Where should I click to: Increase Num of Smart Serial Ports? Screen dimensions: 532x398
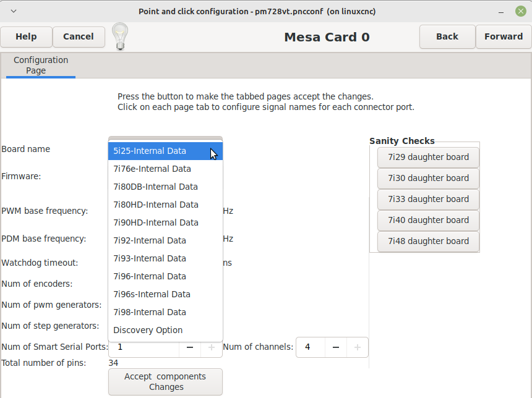coord(212,347)
